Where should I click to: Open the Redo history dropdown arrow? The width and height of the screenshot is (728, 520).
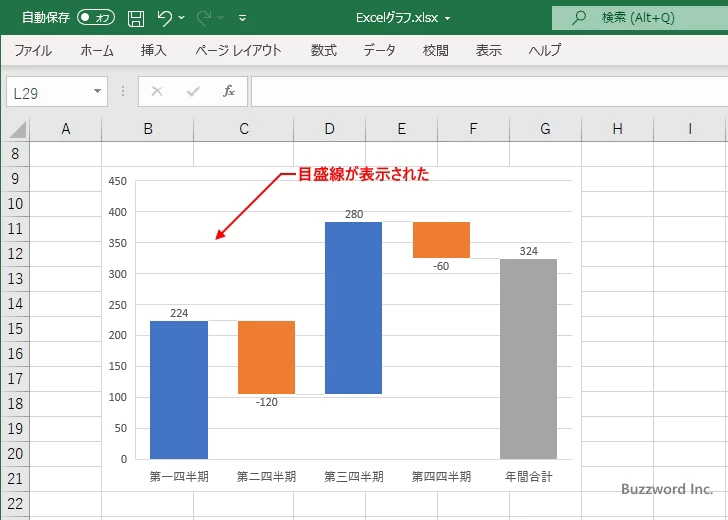click(221, 18)
